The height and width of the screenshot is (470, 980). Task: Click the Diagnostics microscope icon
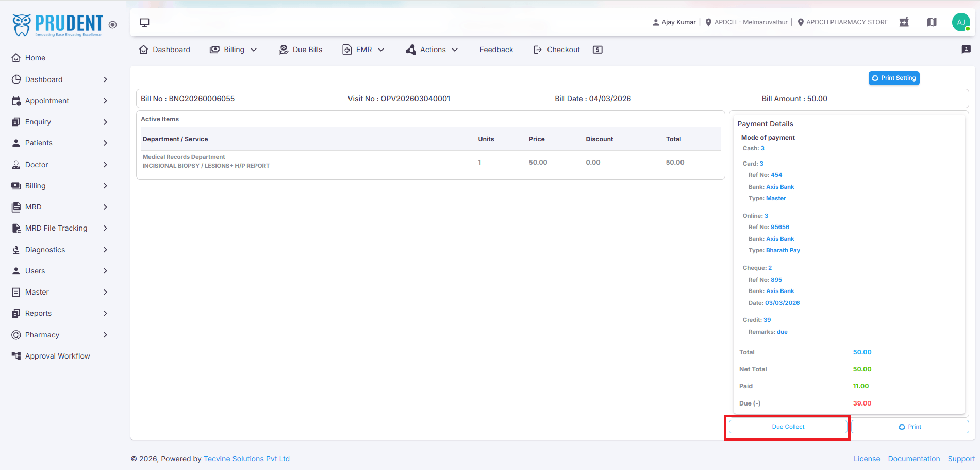16,250
